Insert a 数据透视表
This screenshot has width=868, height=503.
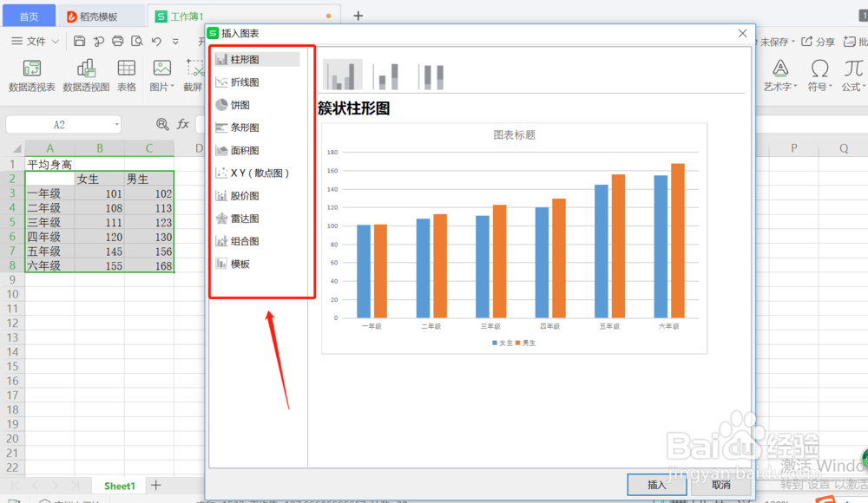click(32, 75)
